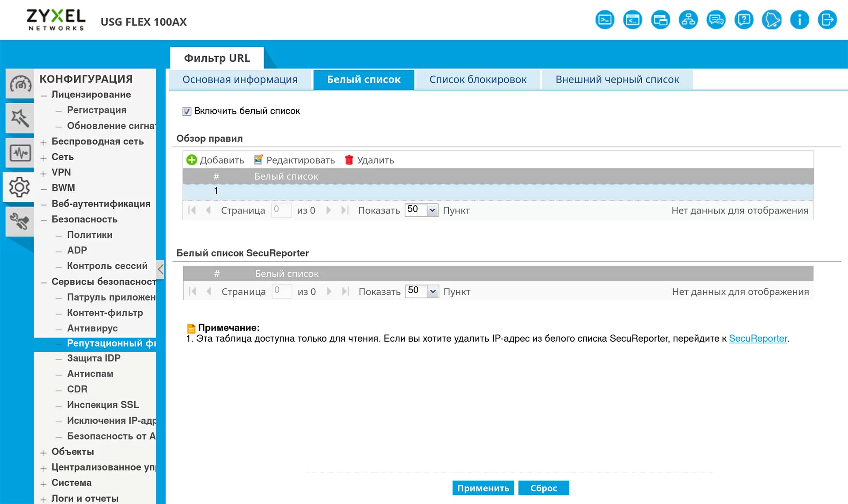Go to next page in Обзор правил pager
This screenshot has height=504, width=848.
tap(328, 210)
